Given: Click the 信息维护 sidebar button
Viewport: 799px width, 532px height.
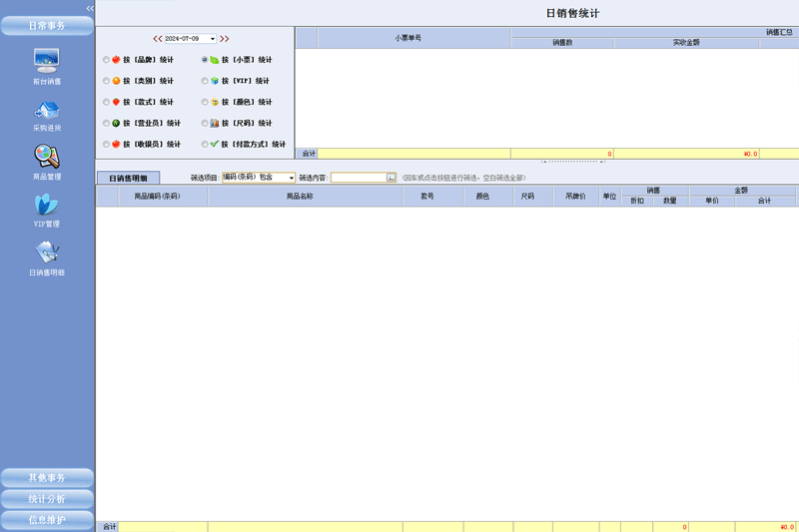Looking at the screenshot, I should (47, 519).
